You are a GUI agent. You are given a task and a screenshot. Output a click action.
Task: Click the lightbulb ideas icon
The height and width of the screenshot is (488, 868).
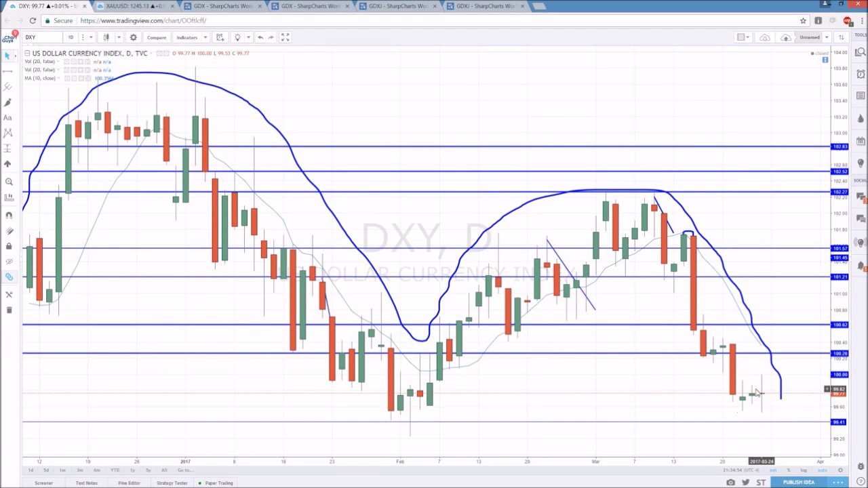pos(237,37)
